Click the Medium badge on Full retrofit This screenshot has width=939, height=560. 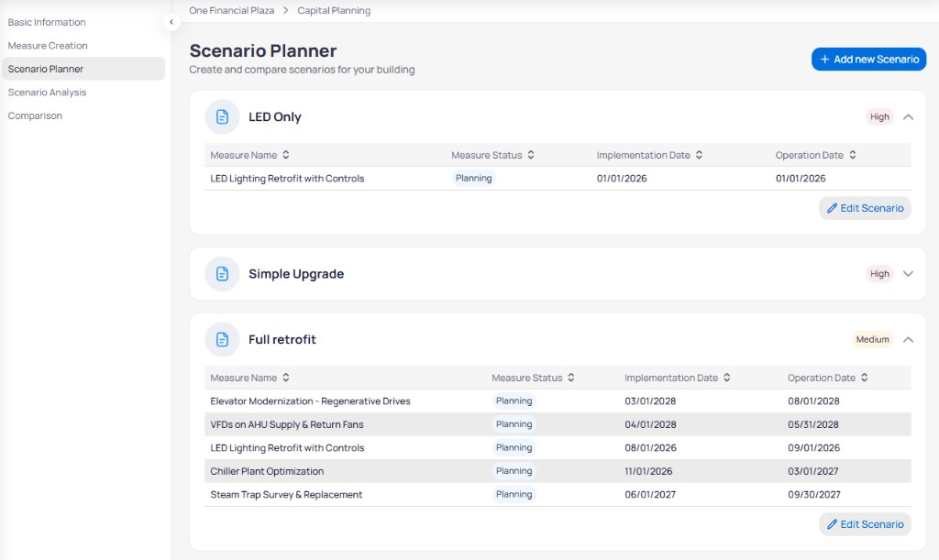873,339
